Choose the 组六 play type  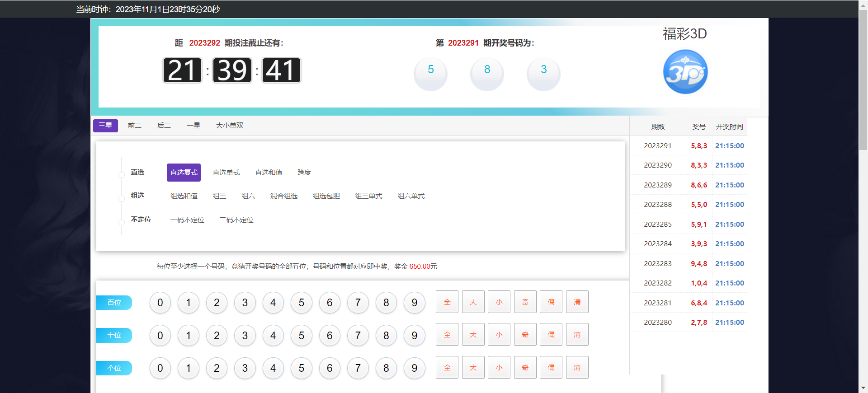tap(248, 196)
